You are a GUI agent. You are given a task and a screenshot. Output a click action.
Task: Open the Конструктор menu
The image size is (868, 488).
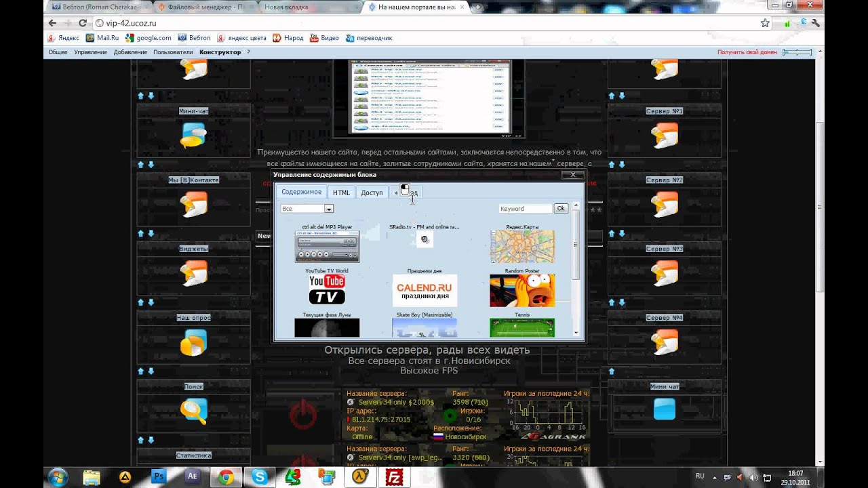pyautogui.click(x=220, y=52)
